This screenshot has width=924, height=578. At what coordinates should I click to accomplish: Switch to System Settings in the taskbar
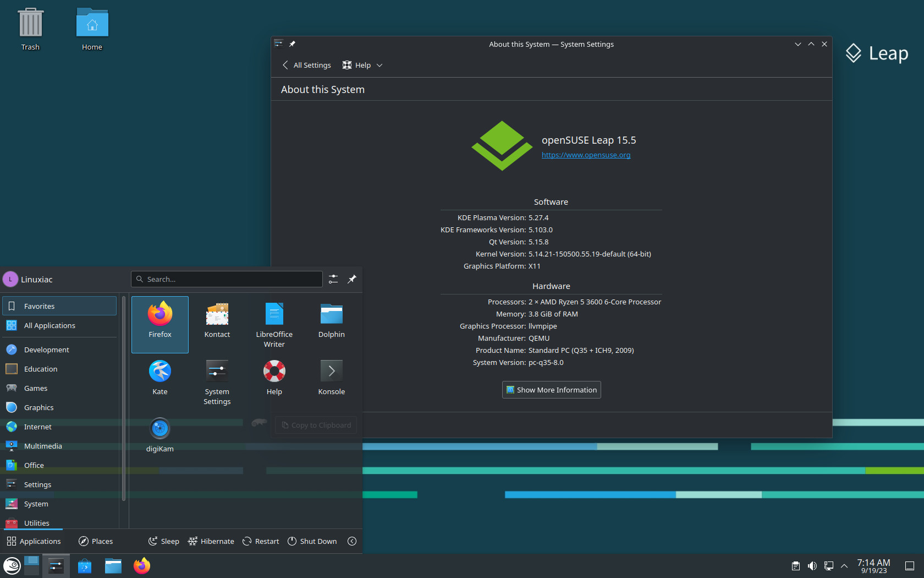coord(56,566)
